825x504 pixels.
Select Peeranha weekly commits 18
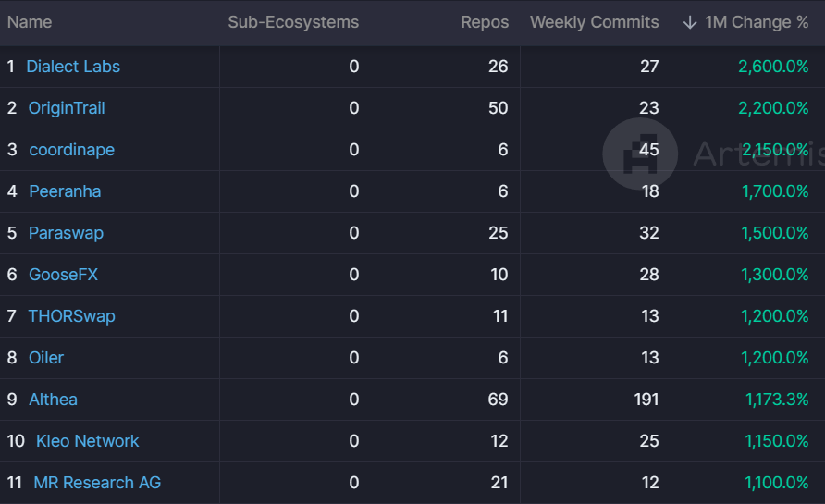tap(650, 191)
